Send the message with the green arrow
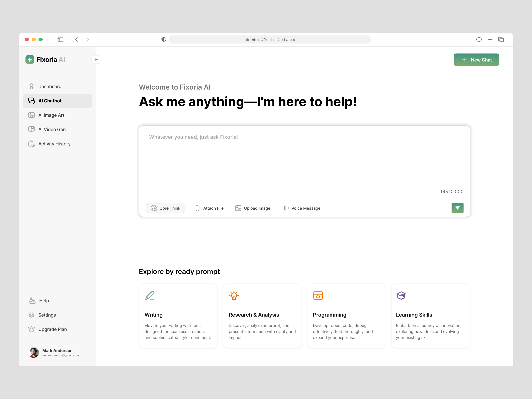The image size is (532, 399). (x=458, y=208)
